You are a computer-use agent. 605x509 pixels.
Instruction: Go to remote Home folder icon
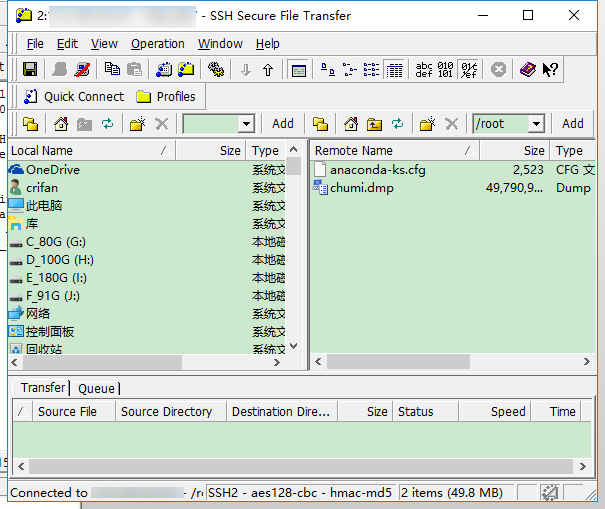pos(351,124)
